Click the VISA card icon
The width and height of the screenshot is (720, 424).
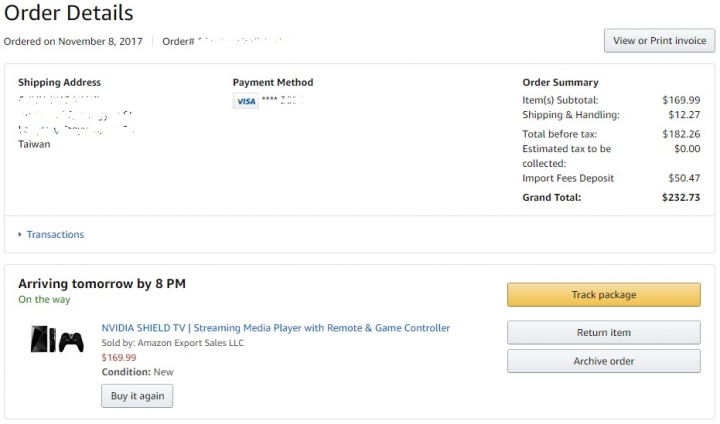(246, 101)
